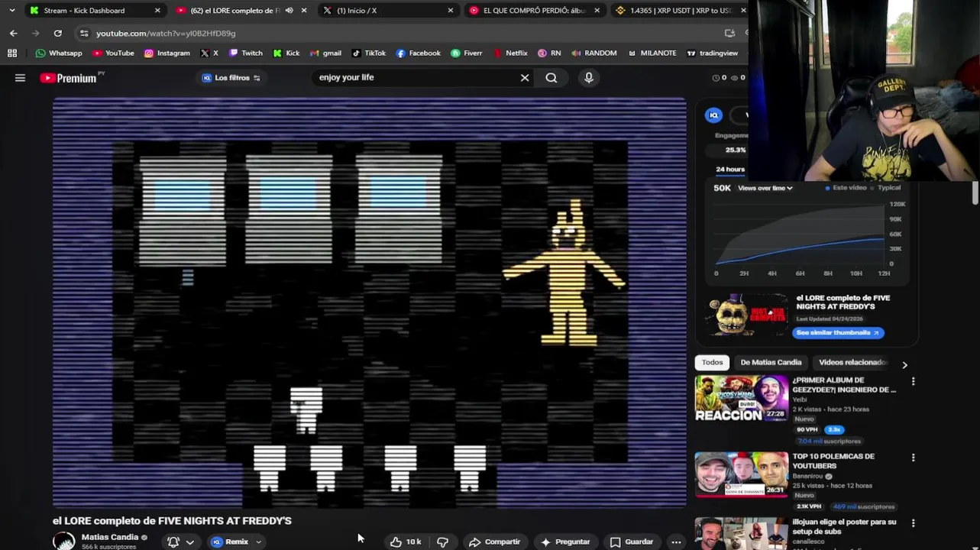Open YouTube bookmark in bookmarks bar
The width and height of the screenshot is (980, 550).
pyautogui.click(x=113, y=53)
